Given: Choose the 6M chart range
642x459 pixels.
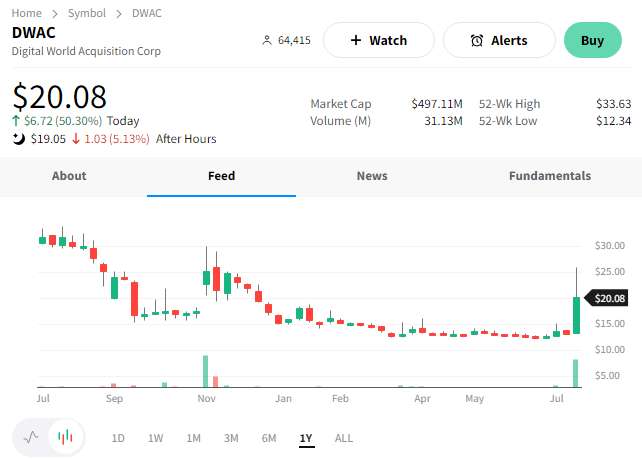Looking at the screenshot, I should pos(269,438).
